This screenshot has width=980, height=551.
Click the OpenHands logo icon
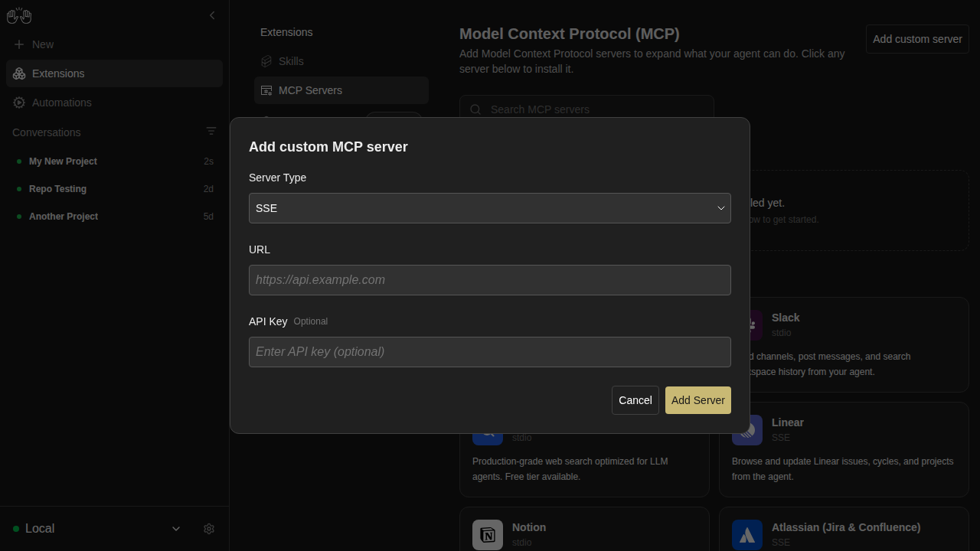point(19,15)
